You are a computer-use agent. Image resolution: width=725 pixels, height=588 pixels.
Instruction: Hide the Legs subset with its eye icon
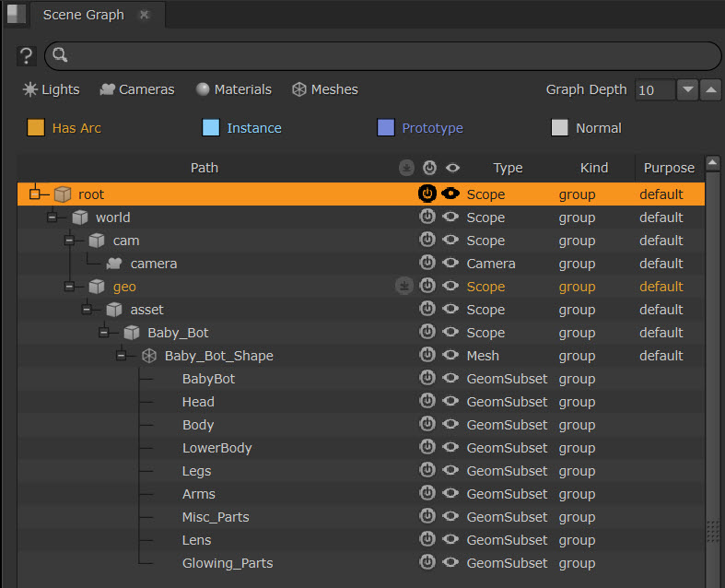point(450,471)
